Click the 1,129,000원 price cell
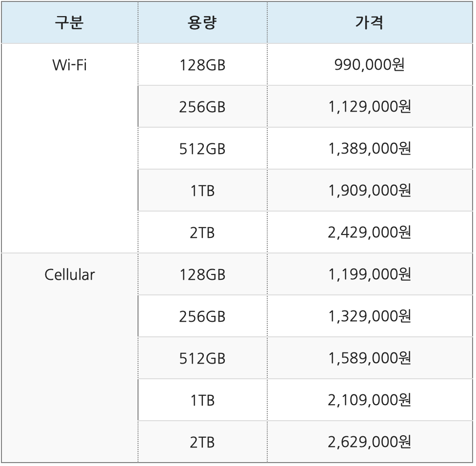The width and height of the screenshot is (476, 466). [370, 106]
